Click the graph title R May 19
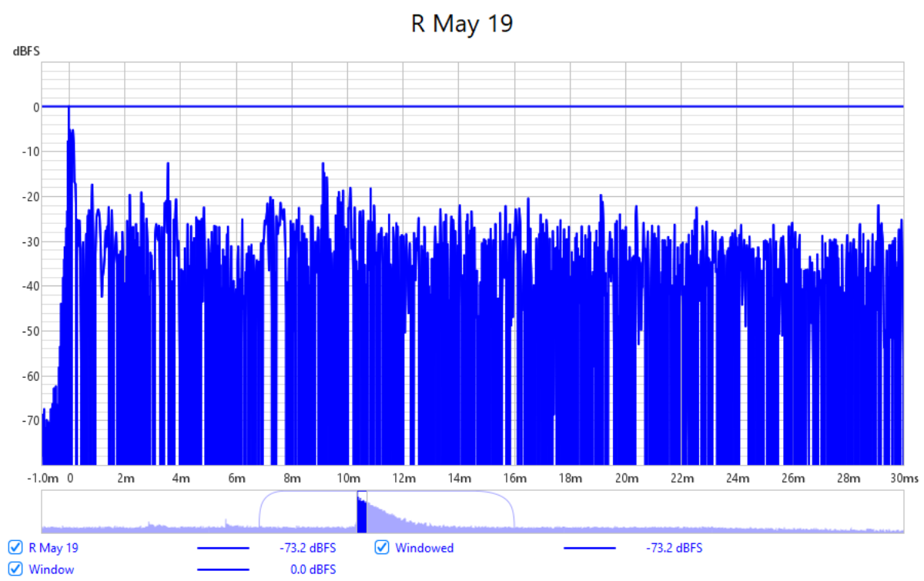This screenshot has width=924, height=581. point(462,23)
